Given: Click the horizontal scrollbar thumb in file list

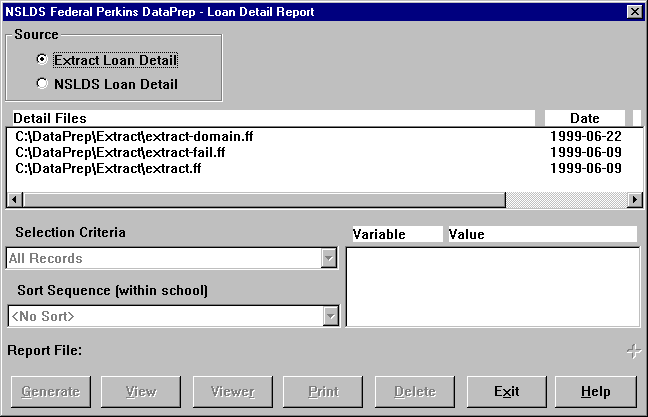Looking at the screenshot, I should [264, 200].
